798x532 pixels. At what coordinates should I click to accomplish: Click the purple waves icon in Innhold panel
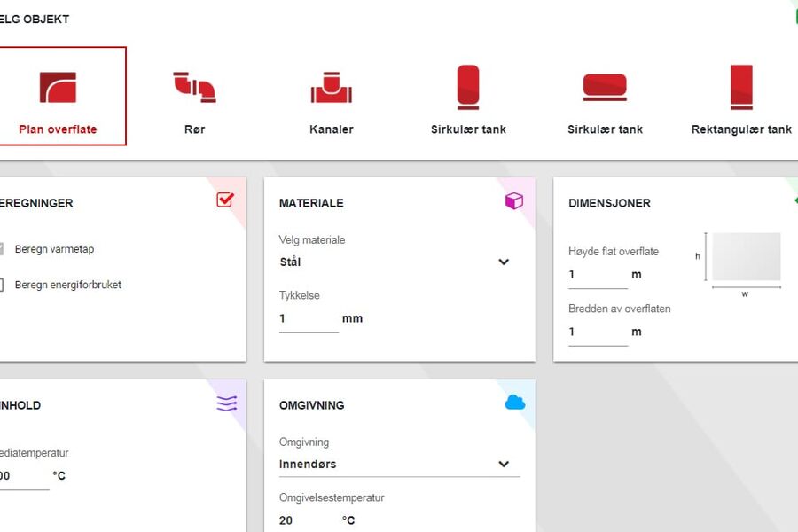(226, 404)
